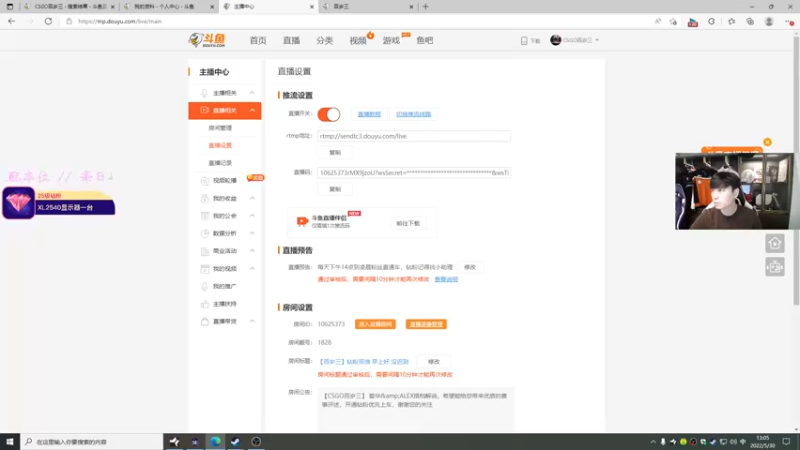Open 视频 in top navigation
This screenshot has height=450, width=800.
point(358,40)
